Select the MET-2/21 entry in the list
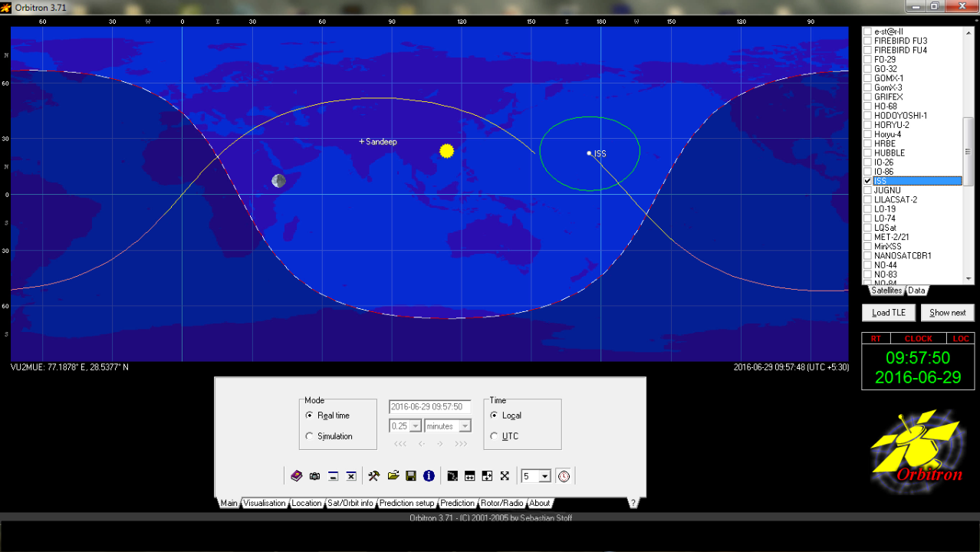The height and width of the screenshot is (552, 980). pyautogui.click(x=913, y=237)
